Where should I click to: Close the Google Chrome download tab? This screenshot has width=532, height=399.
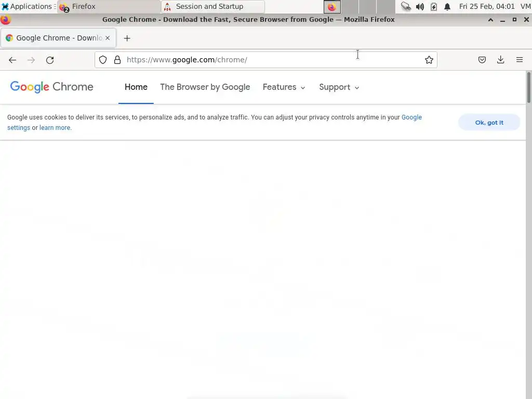108,38
